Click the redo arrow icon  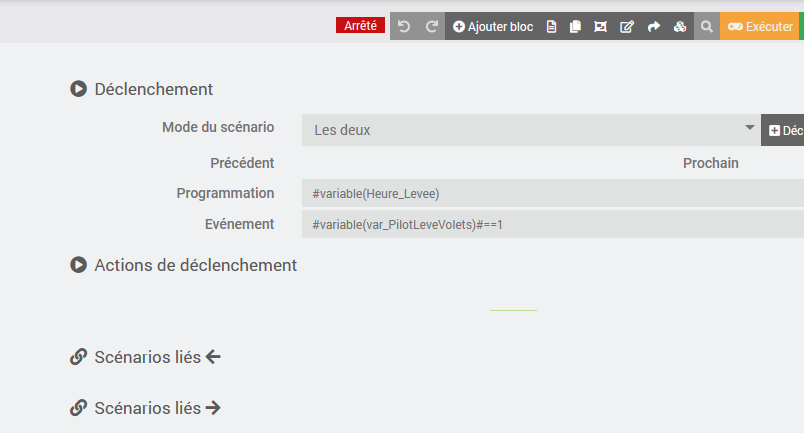click(432, 26)
